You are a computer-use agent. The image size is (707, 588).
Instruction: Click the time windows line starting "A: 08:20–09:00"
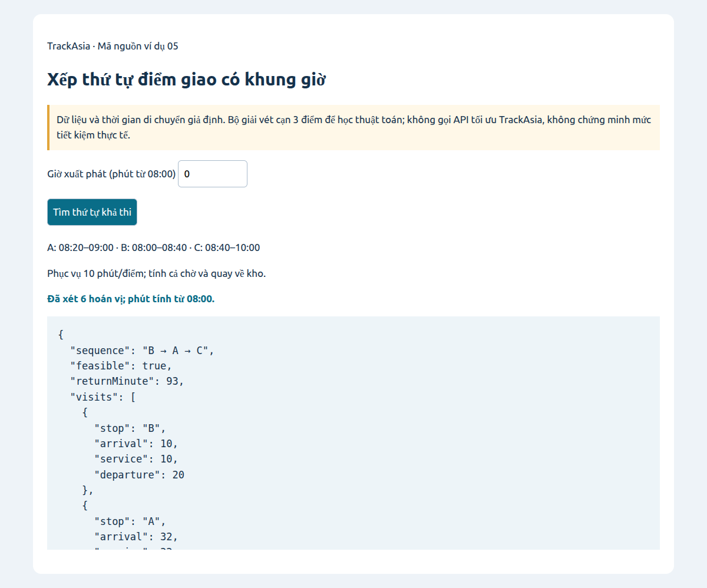153,247
